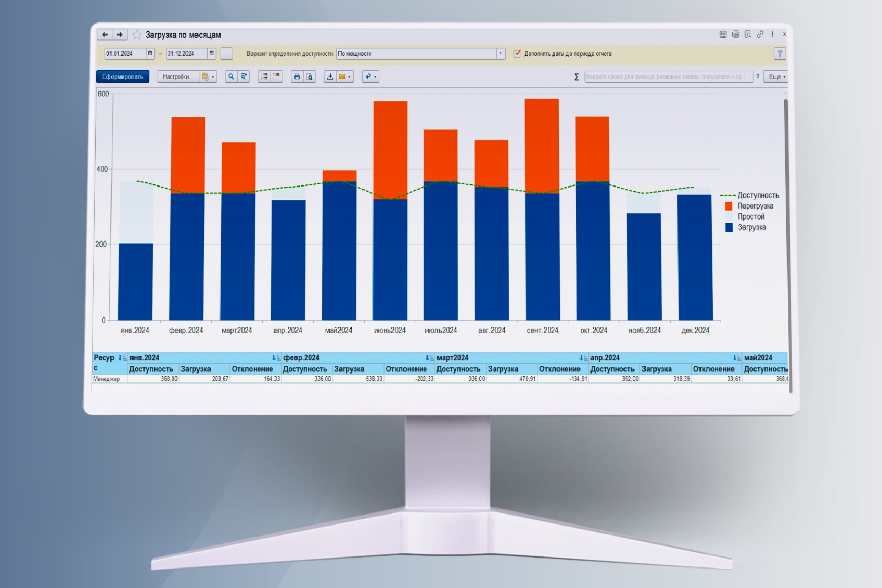The image size is (882, 588).
Task: Click the filter word search input field
Action: [668, 76]
